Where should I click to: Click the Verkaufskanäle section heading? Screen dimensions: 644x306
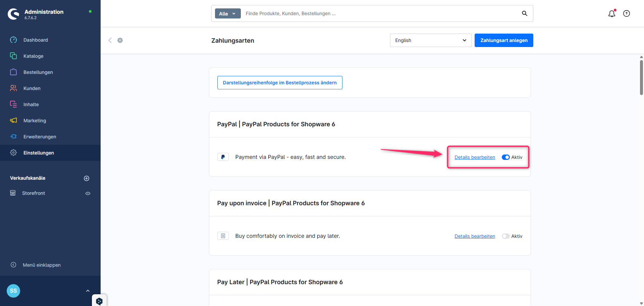[28, 178]
